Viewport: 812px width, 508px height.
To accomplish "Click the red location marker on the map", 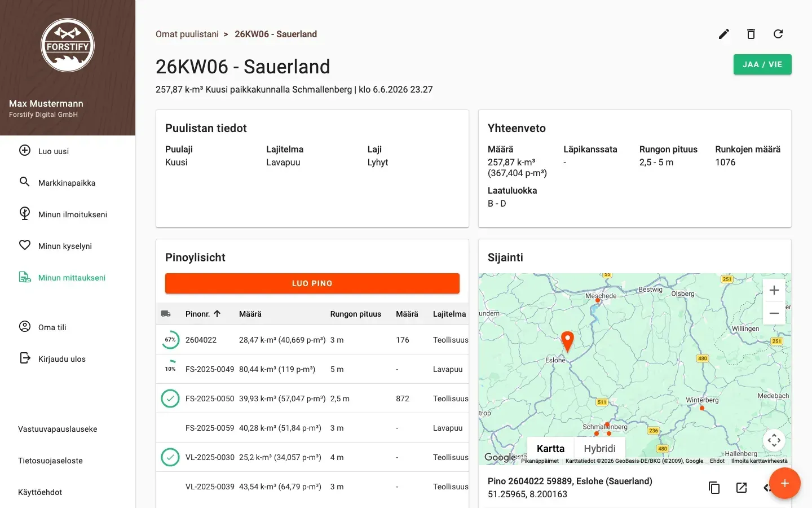I will pyautogui.click(x=568, y=341).
